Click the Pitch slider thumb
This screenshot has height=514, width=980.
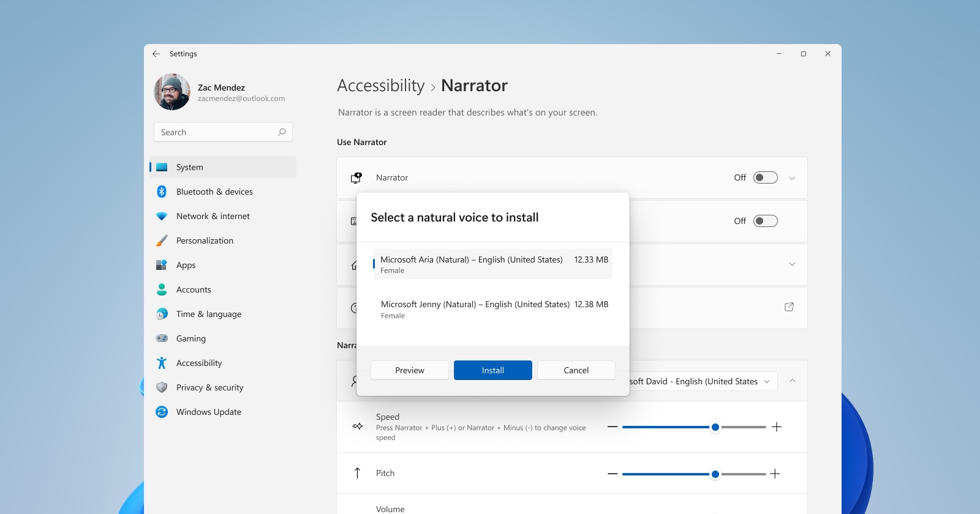tap(715, 474)
